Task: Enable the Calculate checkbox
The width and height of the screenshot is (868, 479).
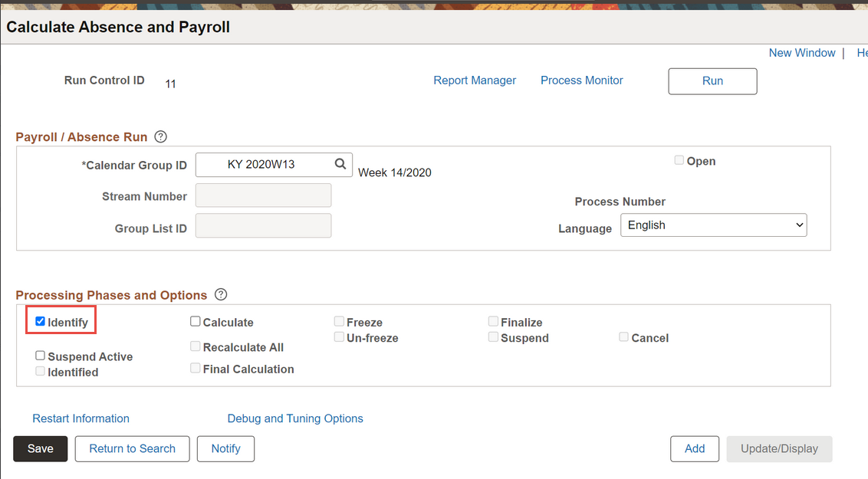Action: (196, 323)
